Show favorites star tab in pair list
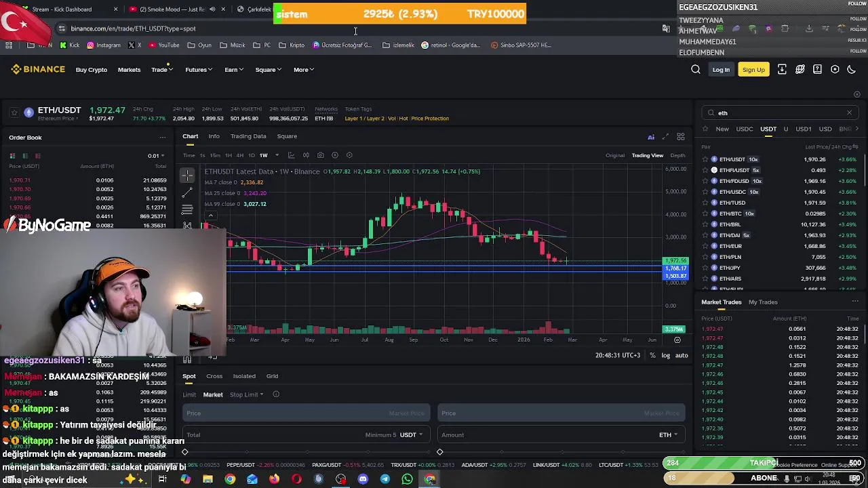This screenshot has width=868, height=488. [x=705, y=129]
